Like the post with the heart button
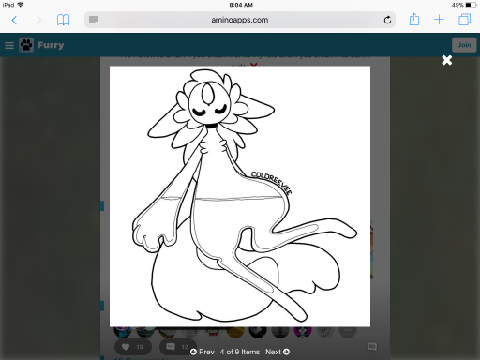The image size is (480, 360). (133, 347)
